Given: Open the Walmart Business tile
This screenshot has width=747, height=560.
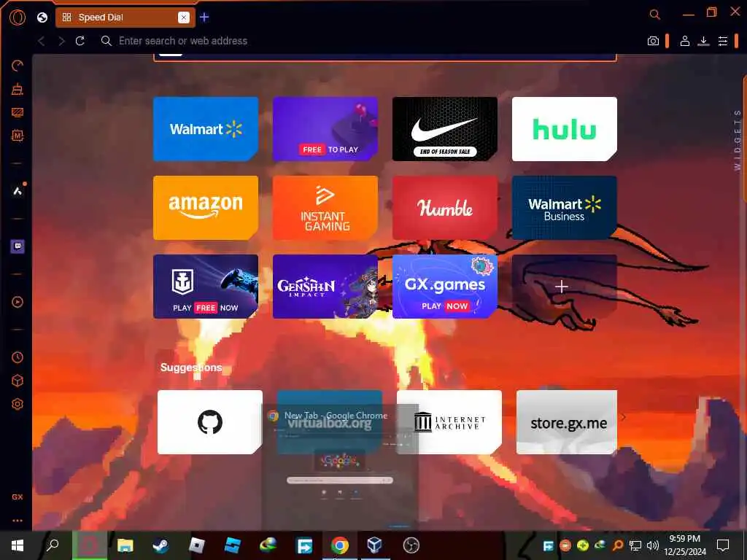Looking at the screenshot, I should click(565, 208).
